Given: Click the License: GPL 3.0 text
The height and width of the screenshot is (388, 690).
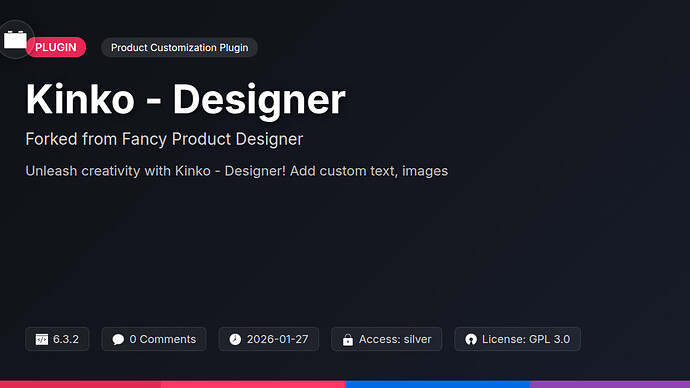Looking at the screenshot, I should point(526,339).
